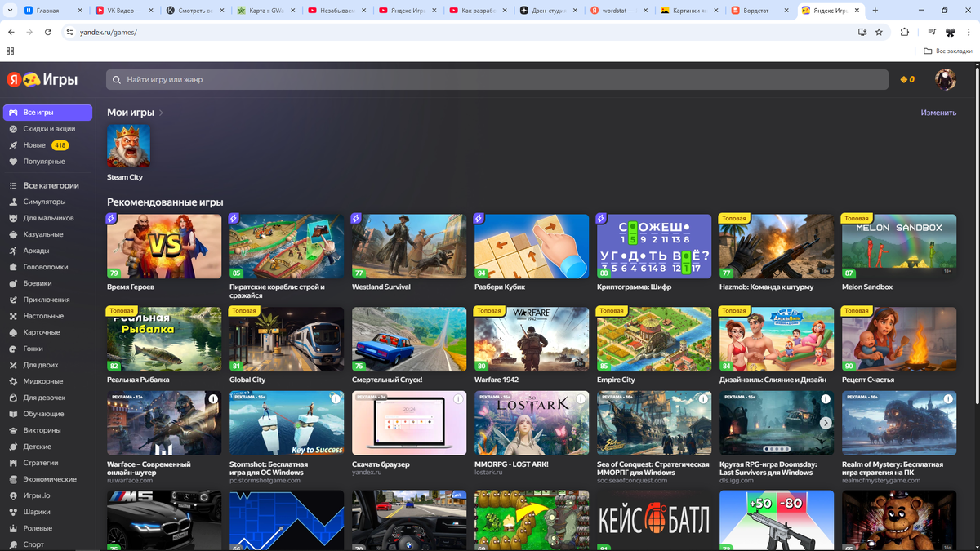Open Время Героев game thumbnail
Viewport: 980px width, 551px height.
pyautogui.click(x=164, y=247)
